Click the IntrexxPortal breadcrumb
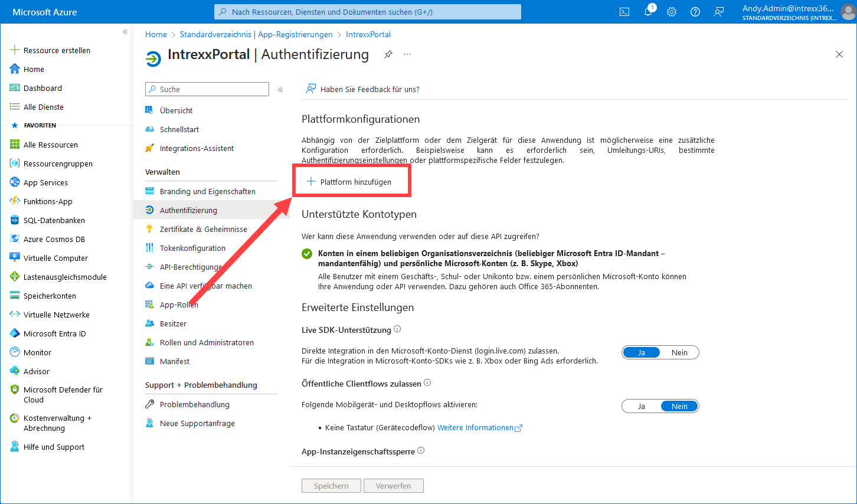Screen dimensions: 857x504 368,34
